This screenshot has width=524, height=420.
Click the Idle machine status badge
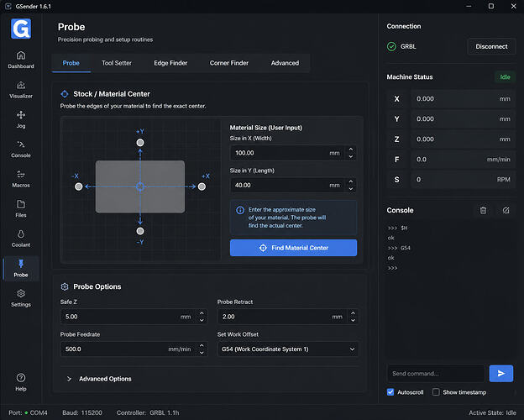[505, 77]
